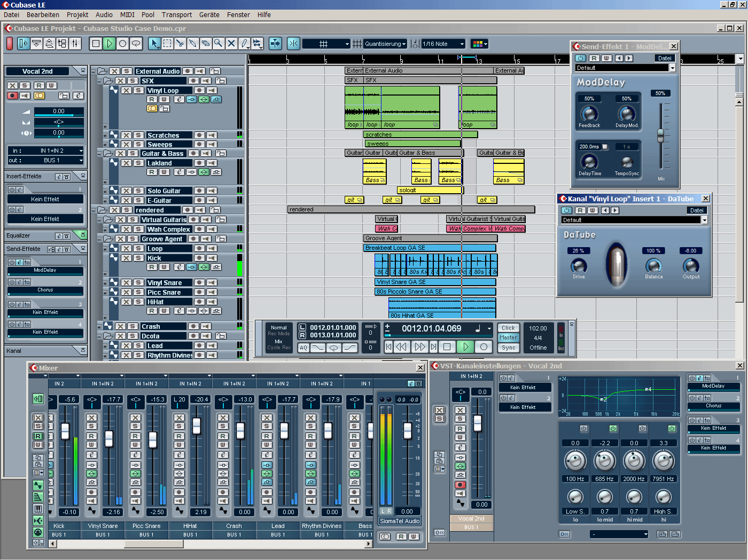Select the Range Selection tool

point(167,44)
